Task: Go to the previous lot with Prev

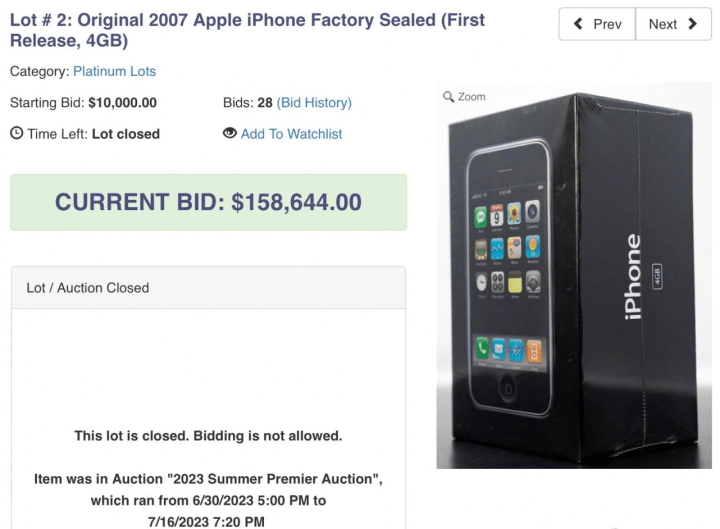Action: click(597, 24)
